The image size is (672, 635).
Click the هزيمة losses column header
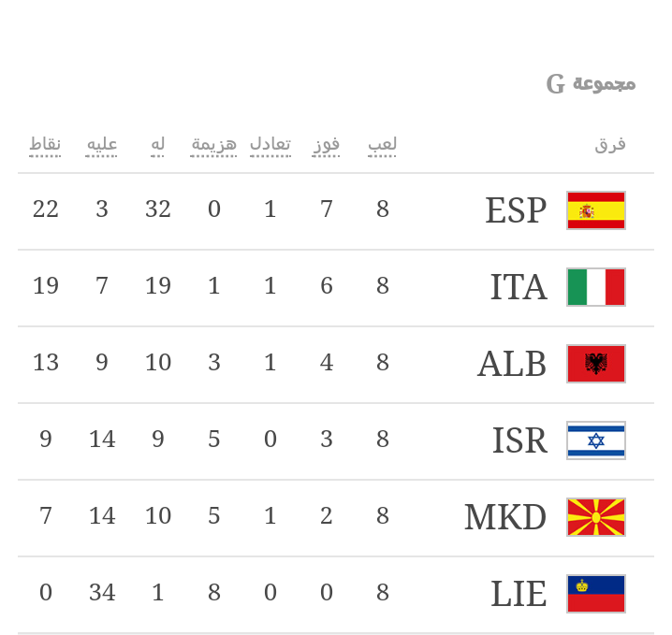coord(214,144)
